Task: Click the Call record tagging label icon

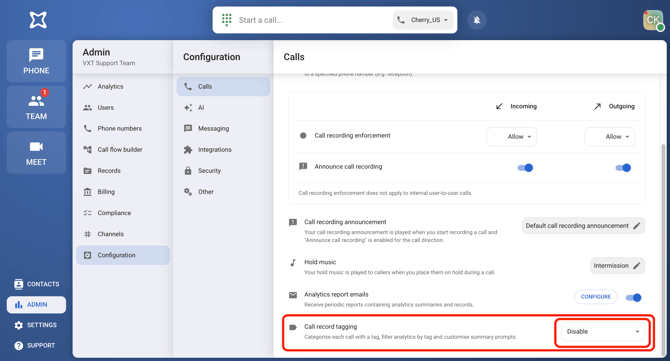Action: (293, 327)
